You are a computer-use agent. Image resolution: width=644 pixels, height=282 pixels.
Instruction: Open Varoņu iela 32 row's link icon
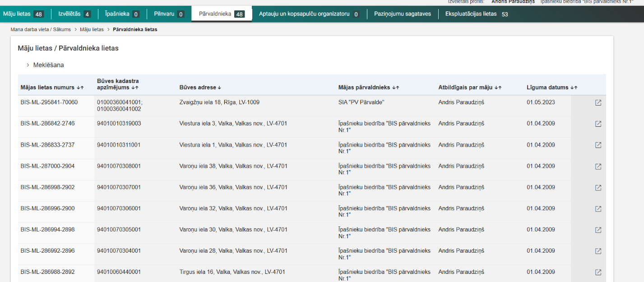coord(598,209)
